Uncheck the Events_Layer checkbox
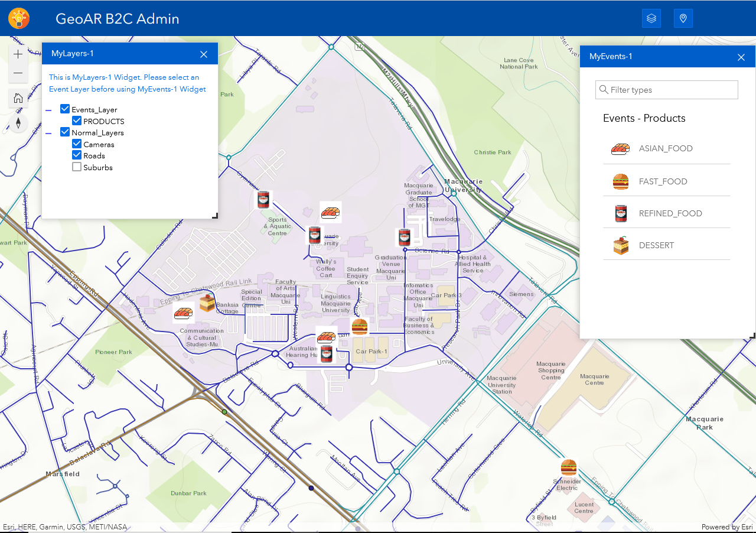The image size is (756, 533). click(x=65, y=109)
